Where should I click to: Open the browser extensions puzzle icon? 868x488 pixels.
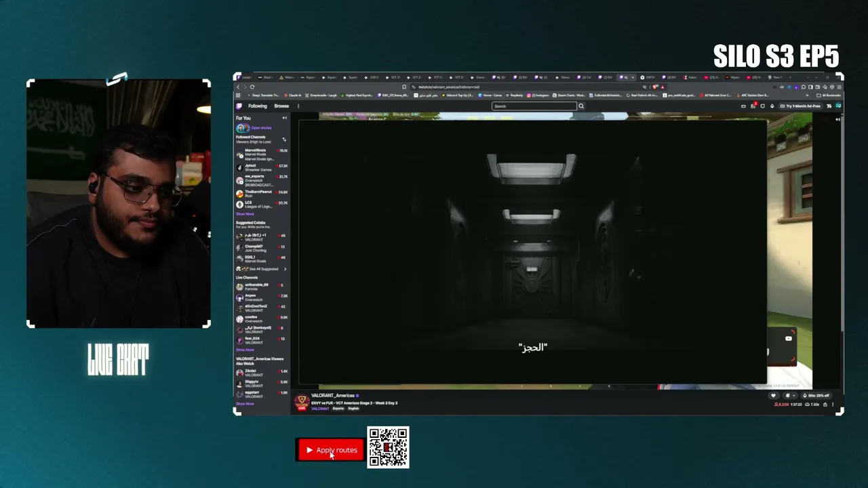pos(804,87)
